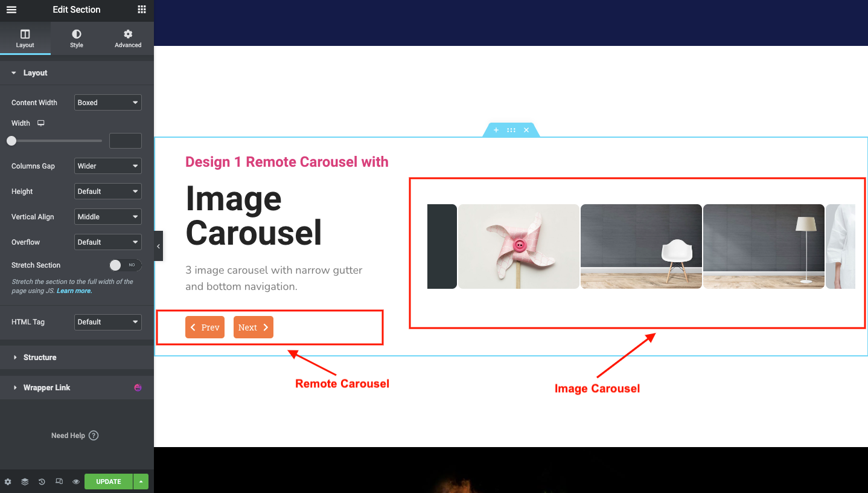Screen dimensions: 868x493
Task: Open the Navigator layers icon
Action: coord(24,481)
